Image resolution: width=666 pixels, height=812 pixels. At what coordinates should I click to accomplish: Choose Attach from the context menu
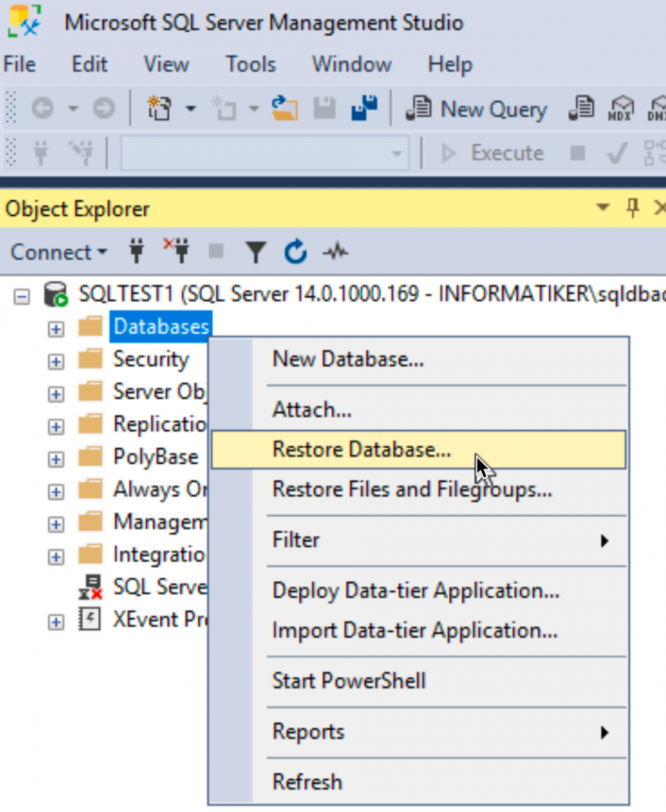point(311,410)
